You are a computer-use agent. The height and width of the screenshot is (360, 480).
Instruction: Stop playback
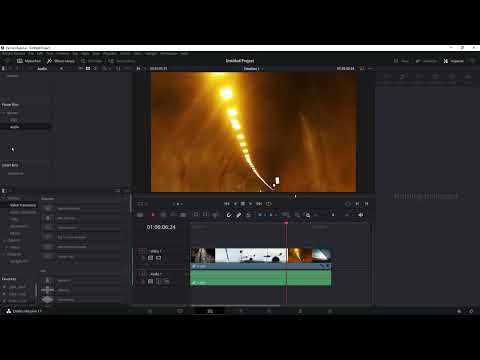coord(243,204)
